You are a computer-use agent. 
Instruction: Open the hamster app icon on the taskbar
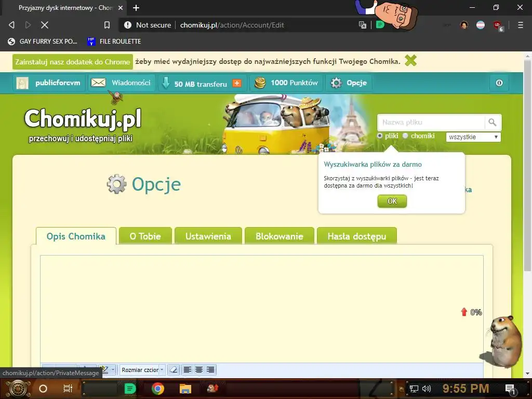[212, 389]
